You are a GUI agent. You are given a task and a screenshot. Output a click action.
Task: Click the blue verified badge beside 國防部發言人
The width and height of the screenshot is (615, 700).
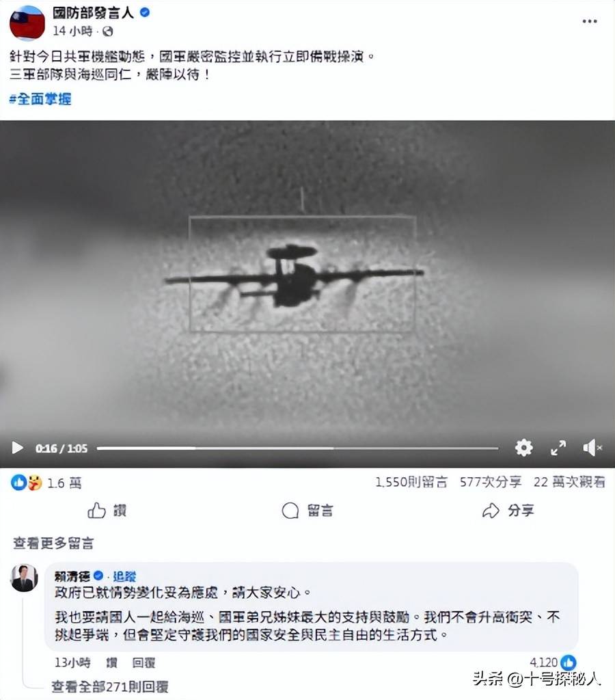tap(145, 12)
